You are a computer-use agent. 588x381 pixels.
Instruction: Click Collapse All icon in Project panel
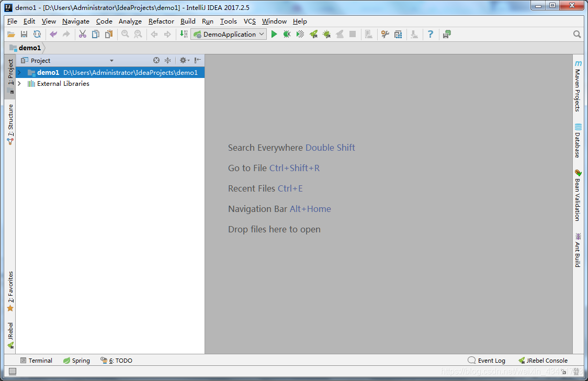(167, 60)
